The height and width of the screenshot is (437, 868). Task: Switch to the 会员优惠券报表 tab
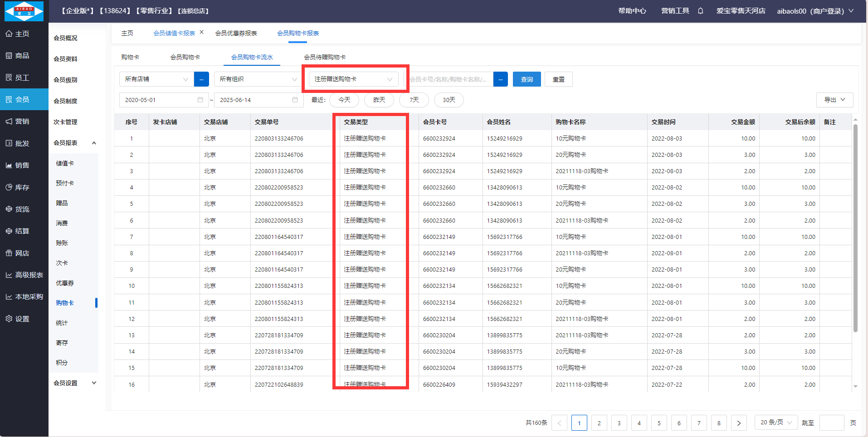[x=236, y=33]
